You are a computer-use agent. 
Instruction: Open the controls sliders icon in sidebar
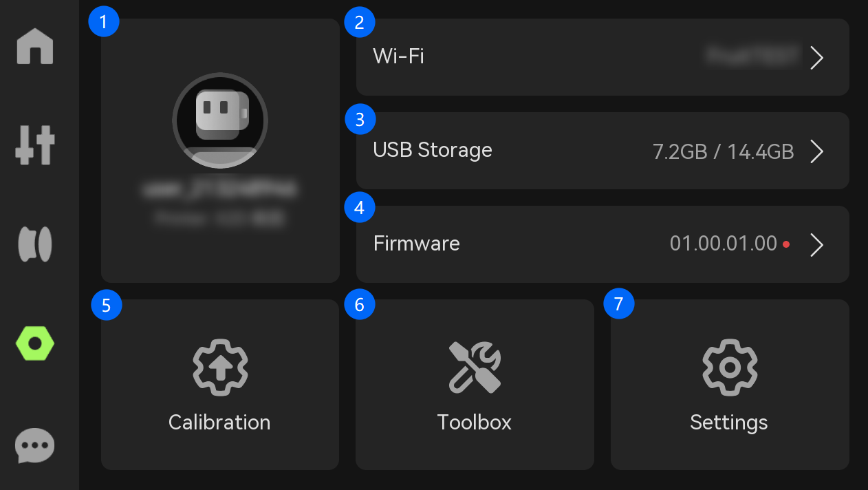[34, 145]
